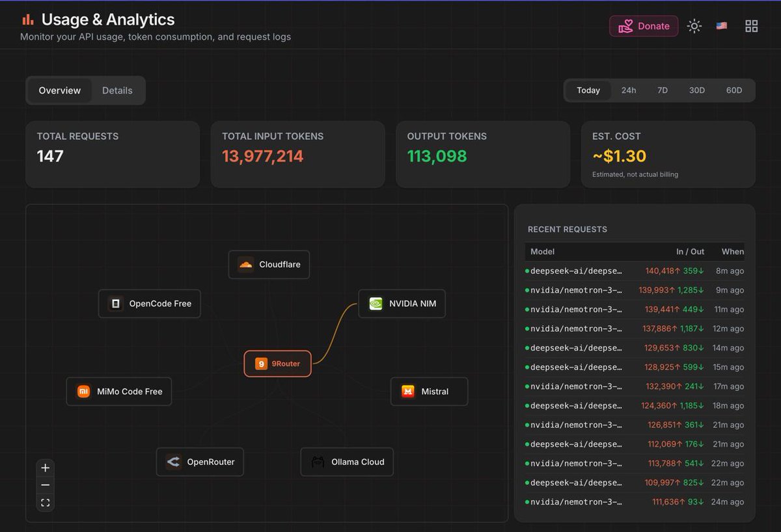Click the request row from 8m ago
This screenshot has height=532, width=781.
(x=635, y=271)
